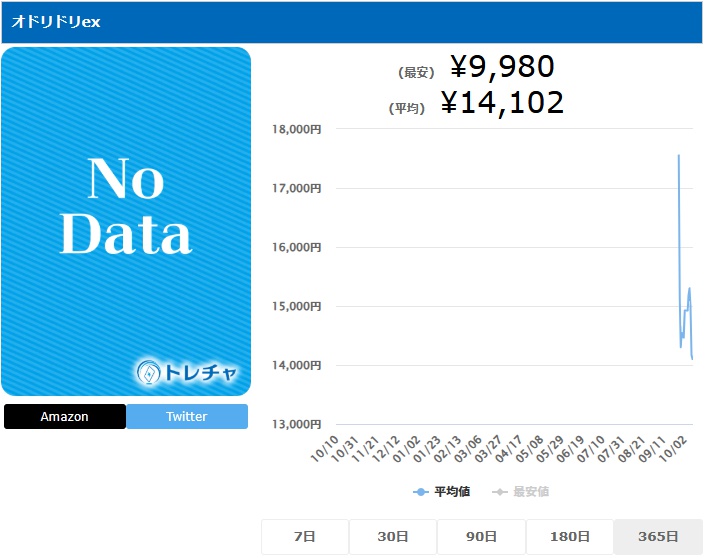Click the トレチャ logo icon
The height and width of the screenshot is (558, 705).
[149, 373]
